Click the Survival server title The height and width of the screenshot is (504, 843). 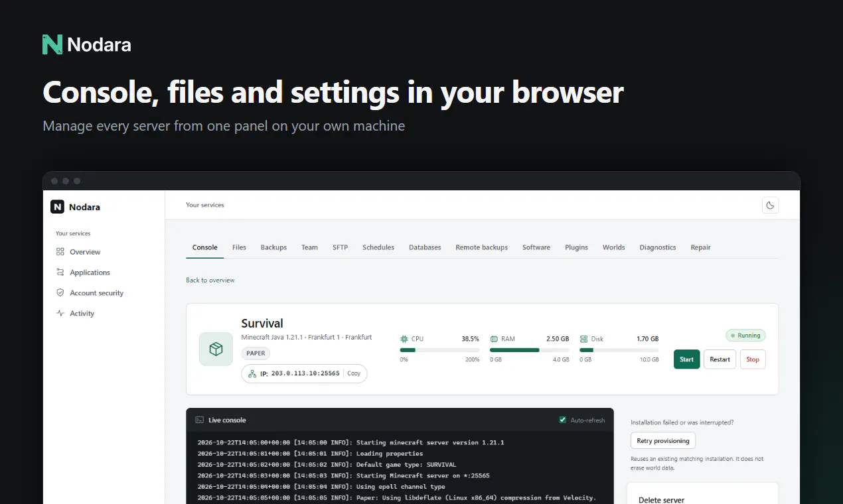[262, 324]
